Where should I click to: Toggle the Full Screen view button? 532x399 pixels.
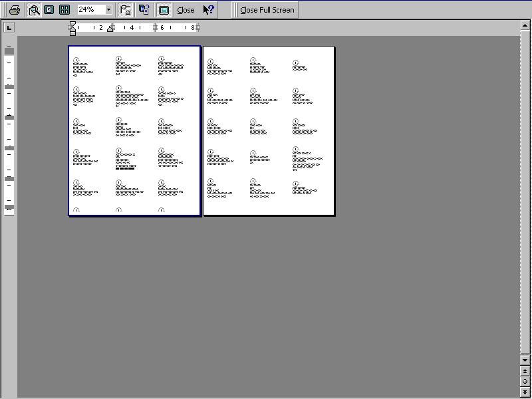(x=163, y=10)
